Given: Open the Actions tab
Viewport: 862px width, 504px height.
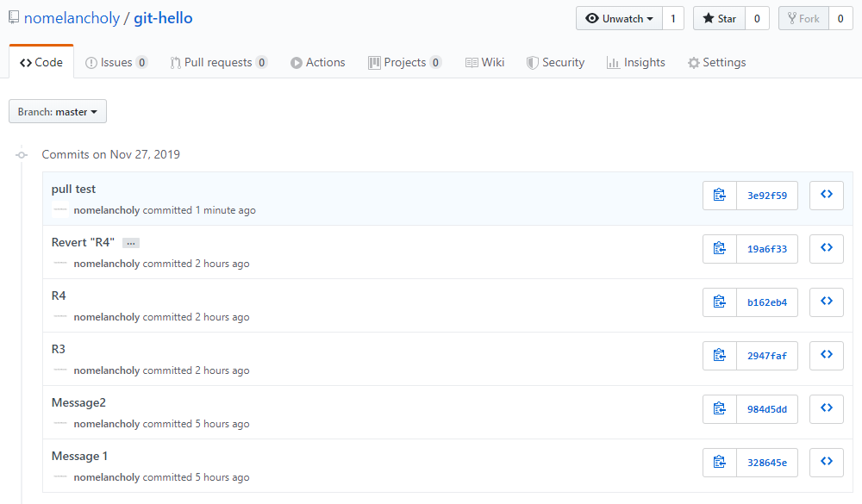Looking at the screenshot, I should click(318, 62).
